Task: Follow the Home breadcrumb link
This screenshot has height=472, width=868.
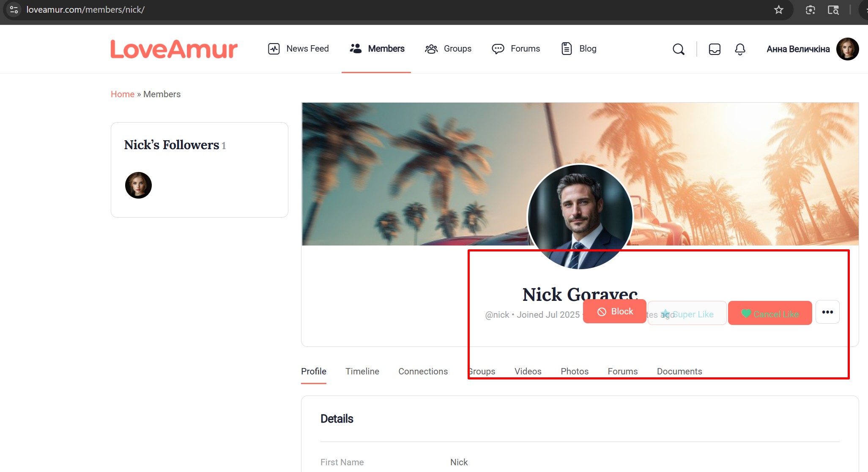Action: click(x=123, y=94)
